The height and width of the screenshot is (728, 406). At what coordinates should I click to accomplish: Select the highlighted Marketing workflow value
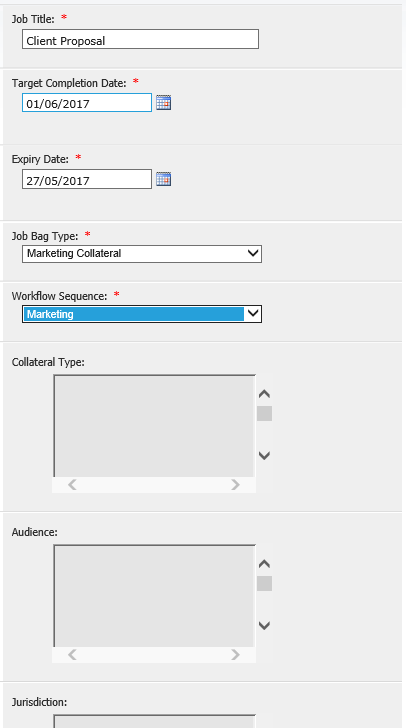click(134, 314)
